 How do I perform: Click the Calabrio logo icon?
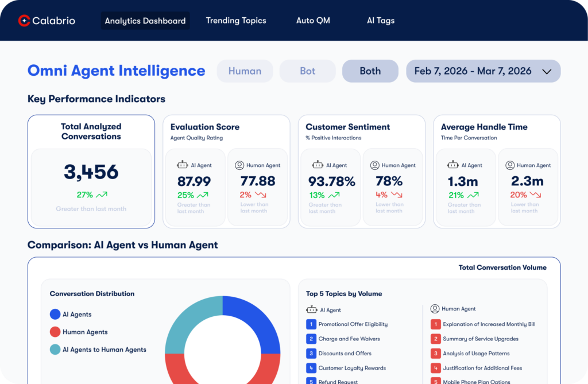(24, 21)
